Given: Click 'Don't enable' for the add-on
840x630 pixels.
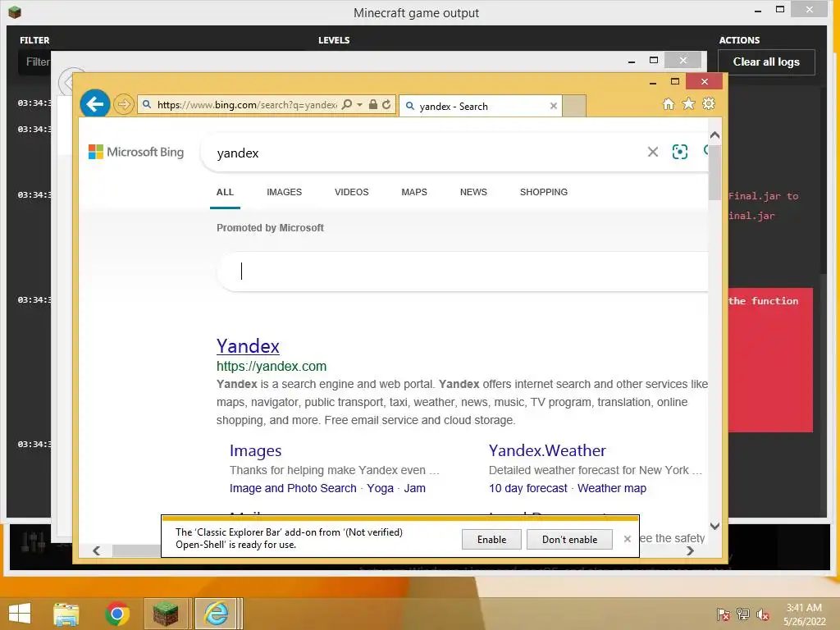Looking at the screenshot, I should [x=569, y=540].
